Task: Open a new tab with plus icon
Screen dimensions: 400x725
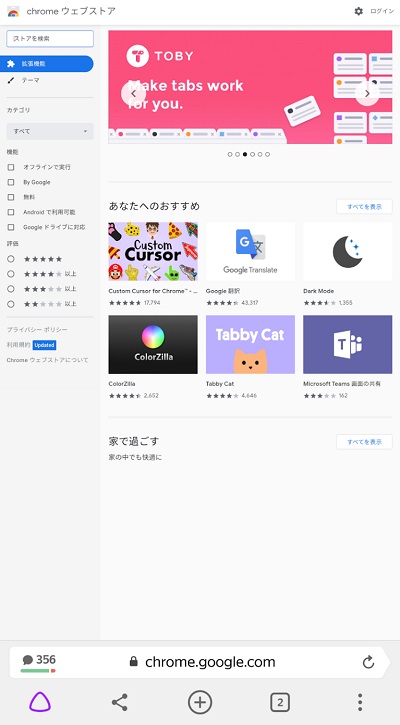Action: [200, 702]
